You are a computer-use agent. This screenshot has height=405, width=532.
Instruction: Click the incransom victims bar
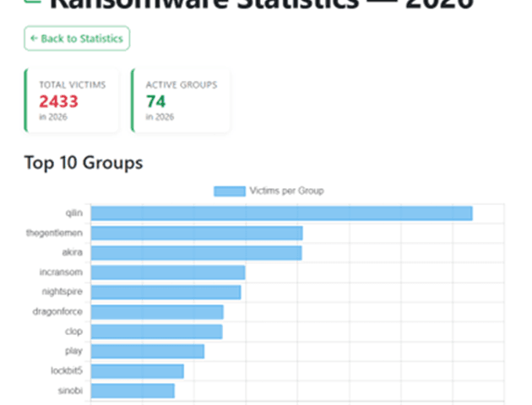pos(167,273)
